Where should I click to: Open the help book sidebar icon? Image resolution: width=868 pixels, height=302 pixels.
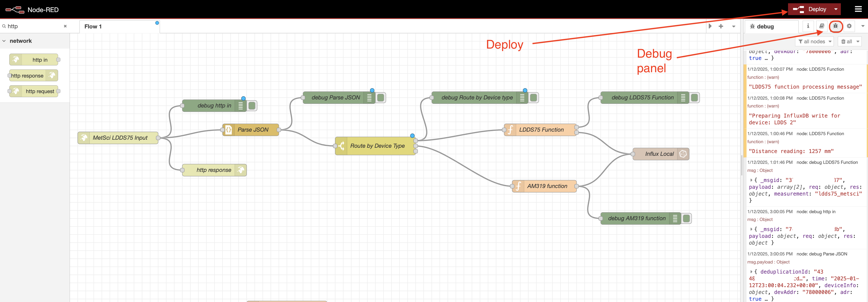(x=821, y=26)
